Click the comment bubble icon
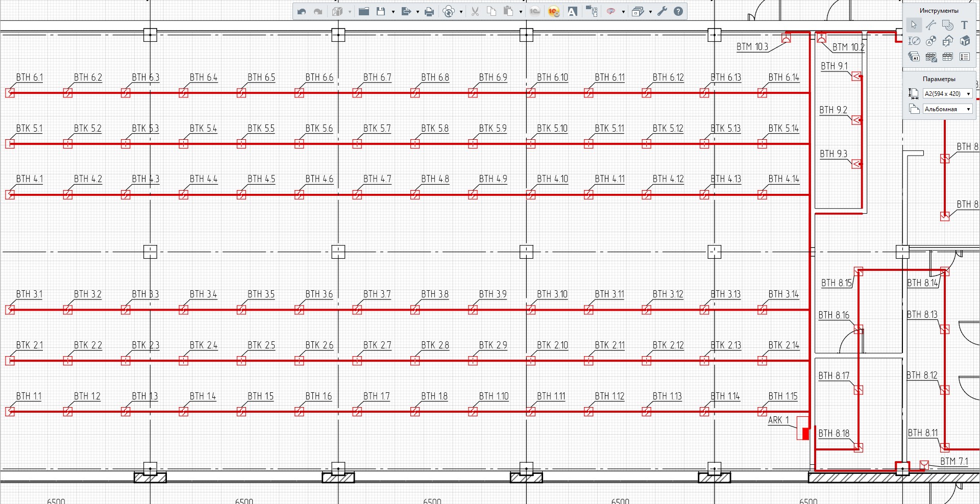This screenshot has height=504, width=980. click(611, 11)
